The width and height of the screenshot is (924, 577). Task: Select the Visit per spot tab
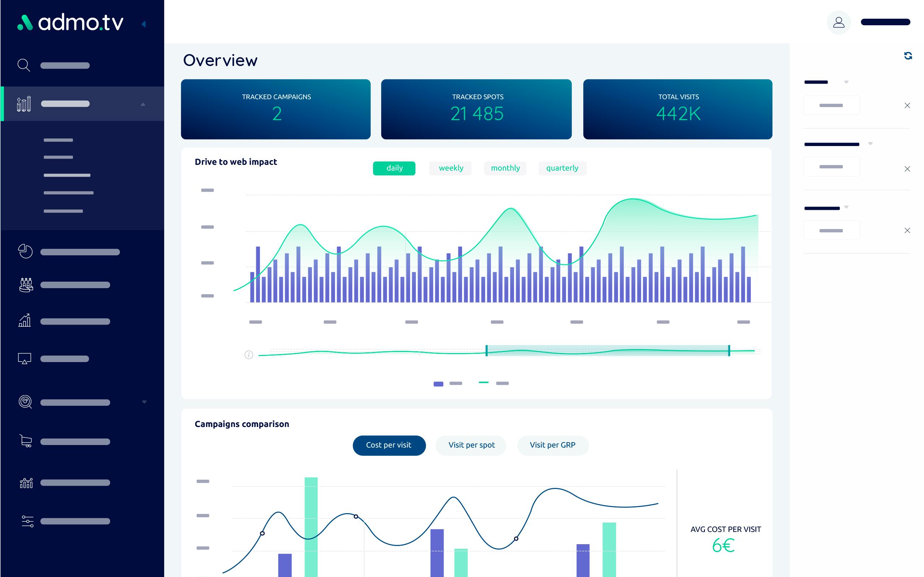point(471,445)
